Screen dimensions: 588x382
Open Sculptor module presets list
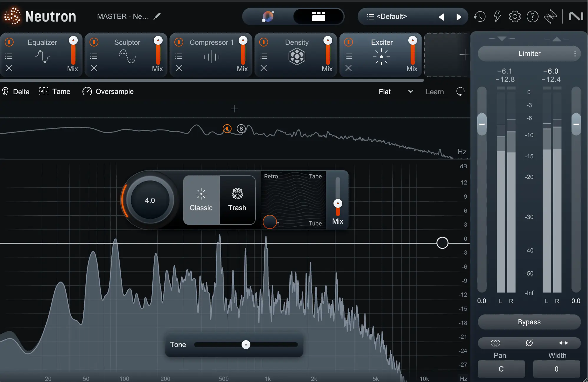[94, 56]
